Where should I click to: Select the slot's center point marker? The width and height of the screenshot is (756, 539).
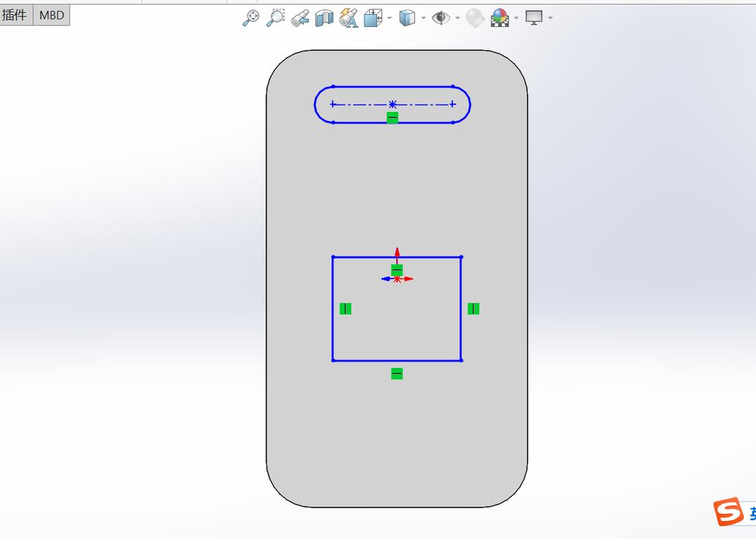tap(392, 104)
